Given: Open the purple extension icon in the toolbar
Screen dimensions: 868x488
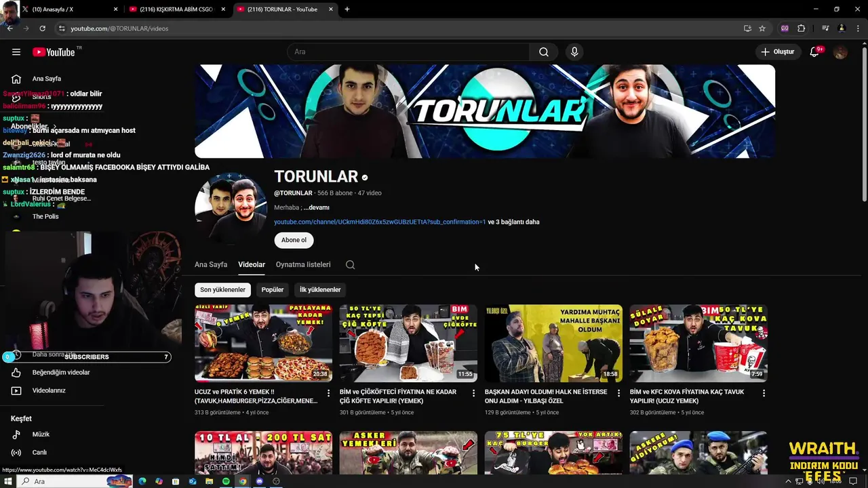Looking at the screenshot, I should click(x=785, y=28).
